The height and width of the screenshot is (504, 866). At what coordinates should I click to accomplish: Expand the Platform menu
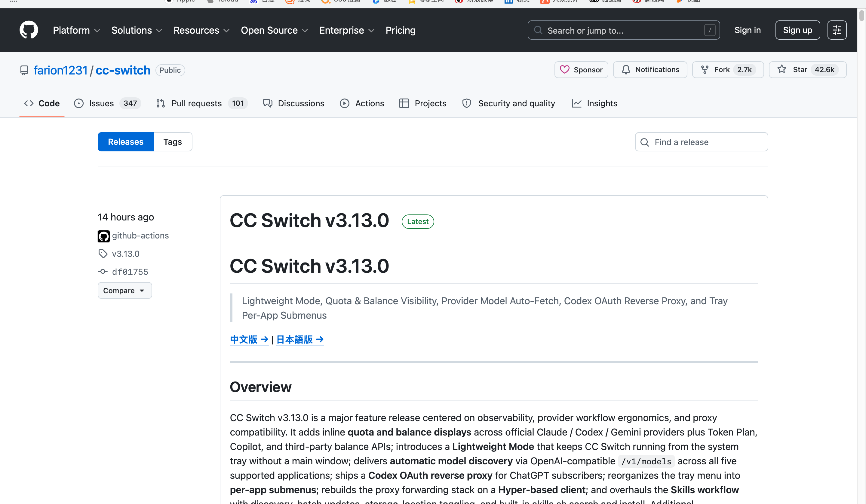click(76, 30)
